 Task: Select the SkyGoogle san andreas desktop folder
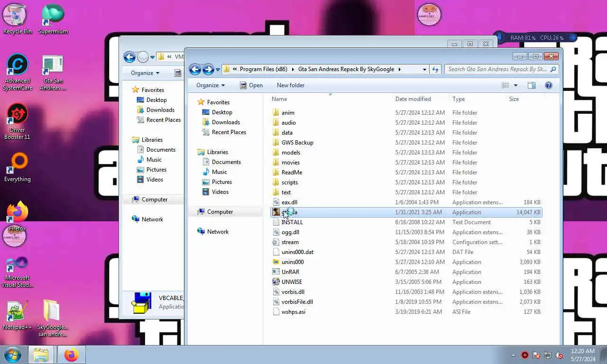53,318
